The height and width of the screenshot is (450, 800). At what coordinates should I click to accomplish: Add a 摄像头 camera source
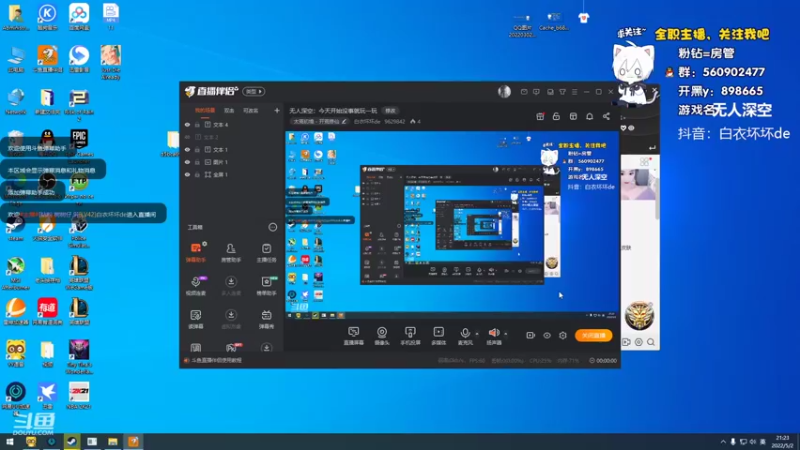tap(382, 336)
